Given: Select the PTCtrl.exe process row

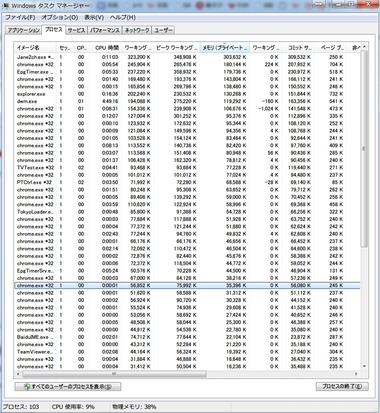Looking at the screenshot, I should (187, 182).
